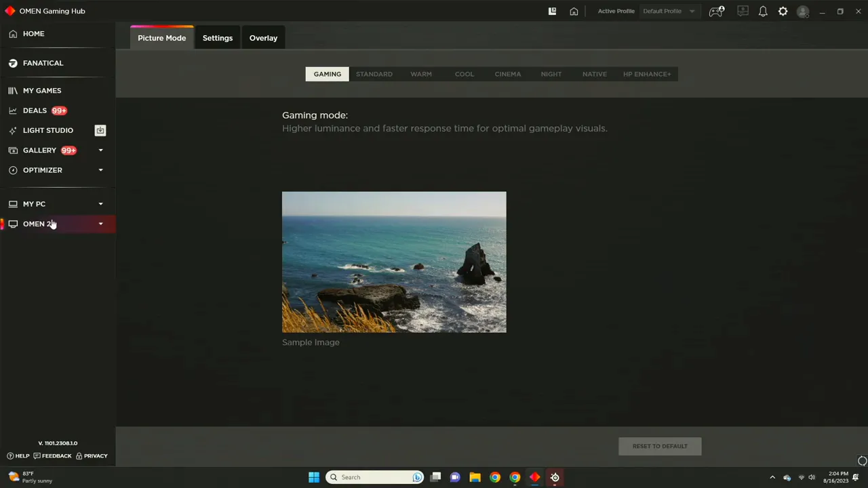Open the controller pairing icon in top bar
The image size is (868, 488).
[717, 11]
